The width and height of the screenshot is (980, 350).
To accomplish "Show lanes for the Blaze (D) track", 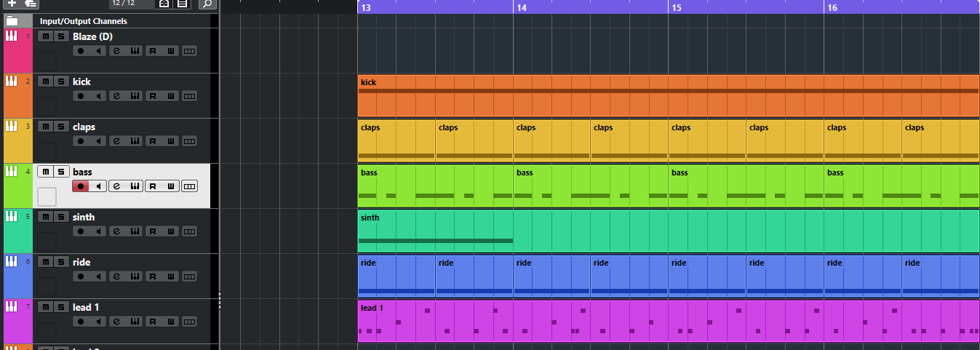I will pos(189,51).
